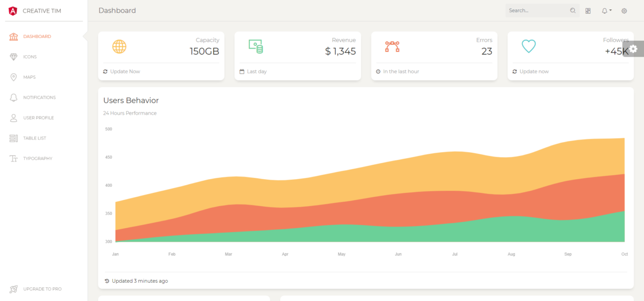The image size is (644, 301).
Task: Click the layout stats icon in navbar
Action: (x=588, y=11)
